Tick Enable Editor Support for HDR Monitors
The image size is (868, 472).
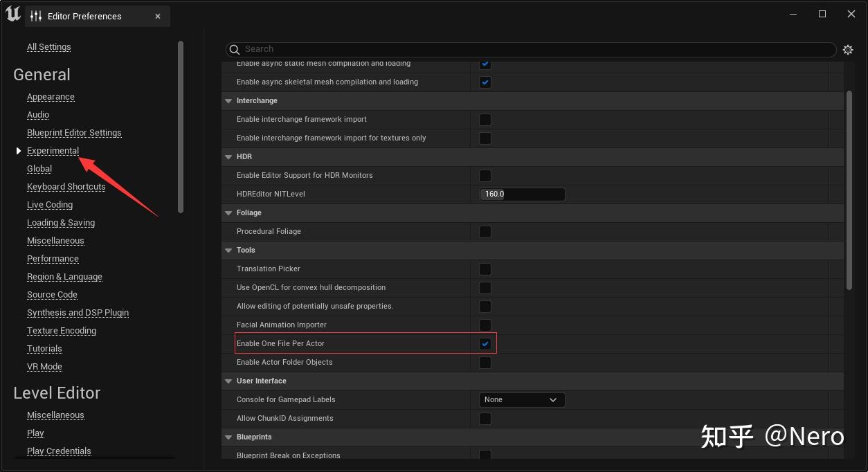(485, 176)
